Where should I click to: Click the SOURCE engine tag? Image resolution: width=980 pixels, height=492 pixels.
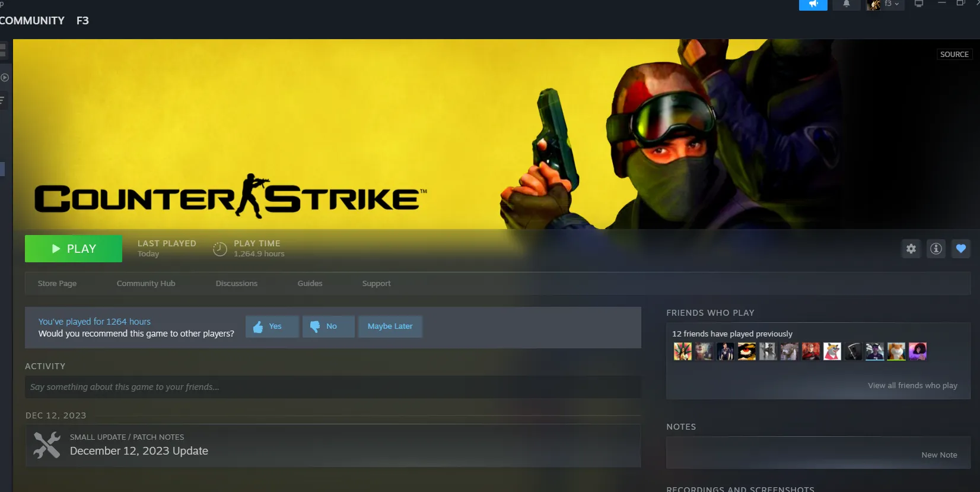coord(954,55)
